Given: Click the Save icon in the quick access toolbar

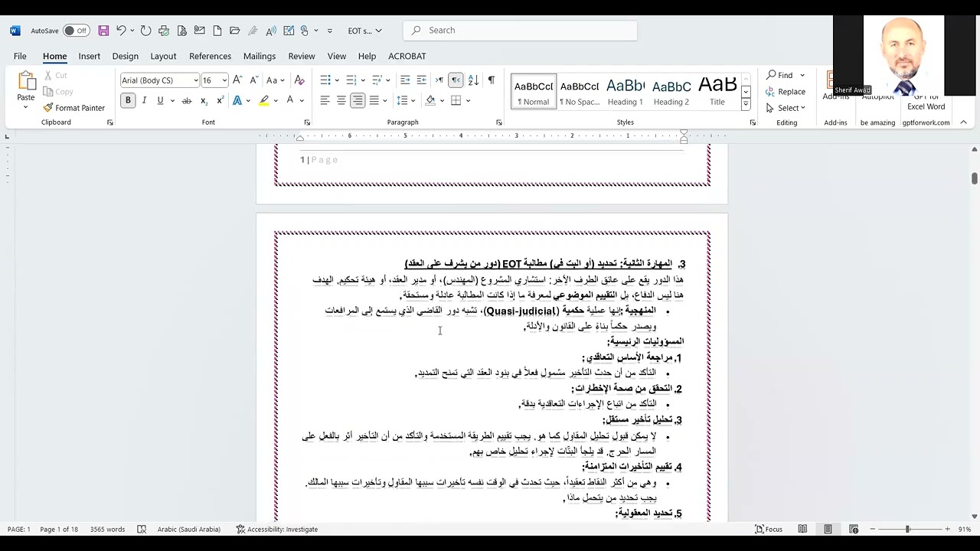Looking at the screenshot, I should click(103, 31).
